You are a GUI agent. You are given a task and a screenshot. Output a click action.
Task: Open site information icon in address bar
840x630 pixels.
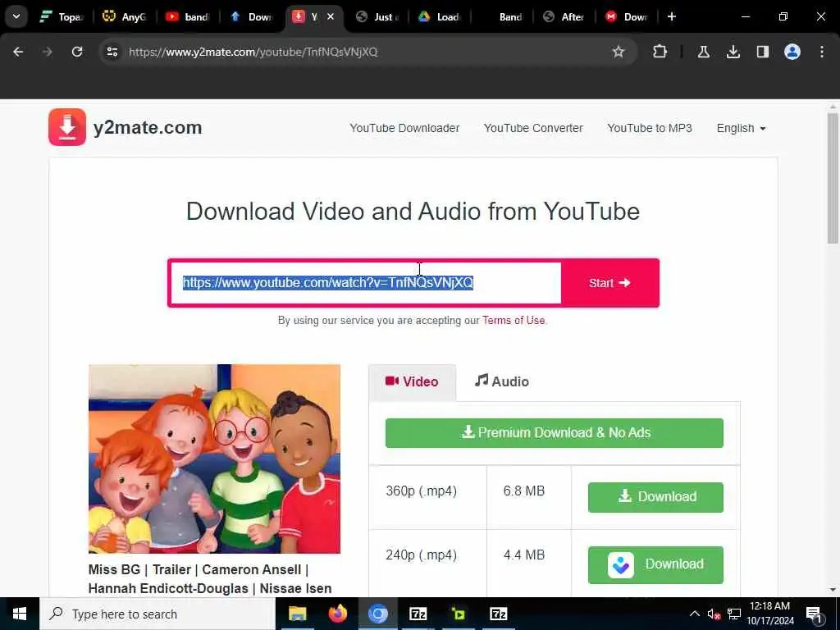[112, 52]
